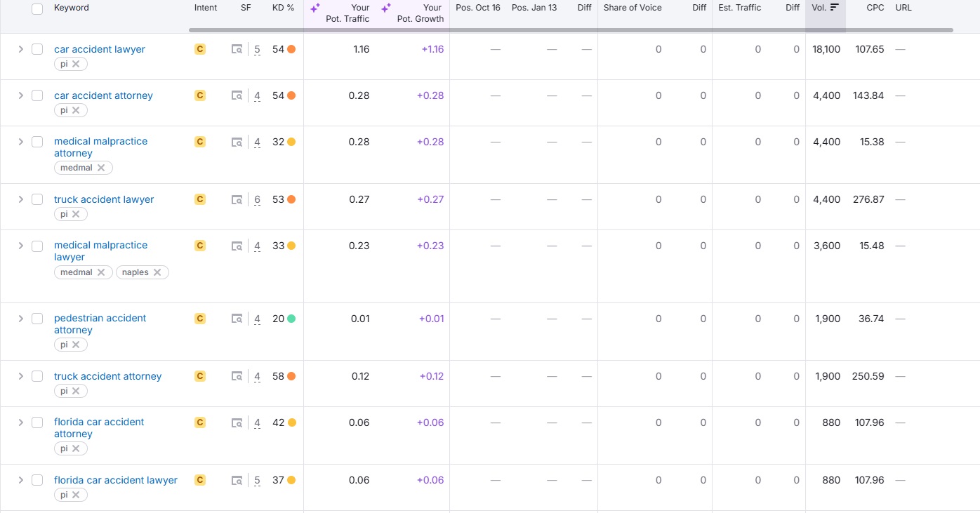Open the car accident lawyer keyword link

pos(100,49)
